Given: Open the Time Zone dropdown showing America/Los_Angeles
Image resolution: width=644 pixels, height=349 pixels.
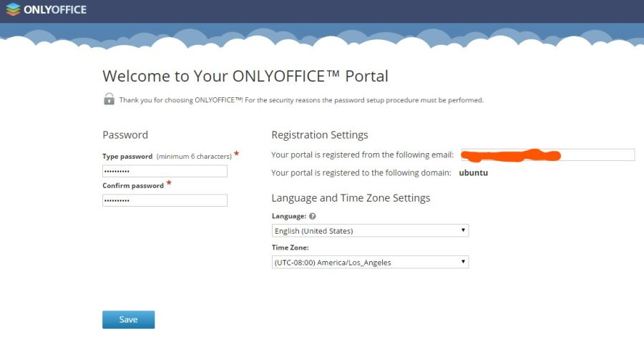Looking at the screenshot, I should click(x=370, y=262).
